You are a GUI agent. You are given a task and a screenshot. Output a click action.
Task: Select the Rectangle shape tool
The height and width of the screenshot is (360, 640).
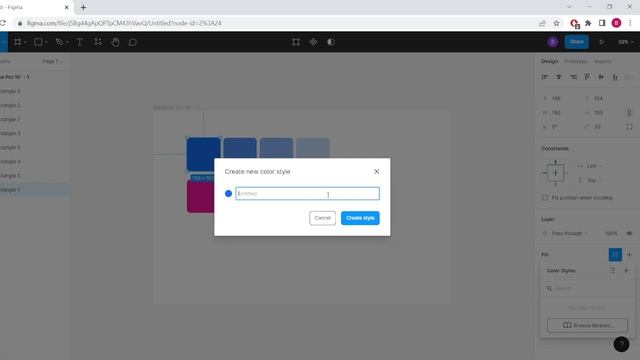(x=38, y=42)
